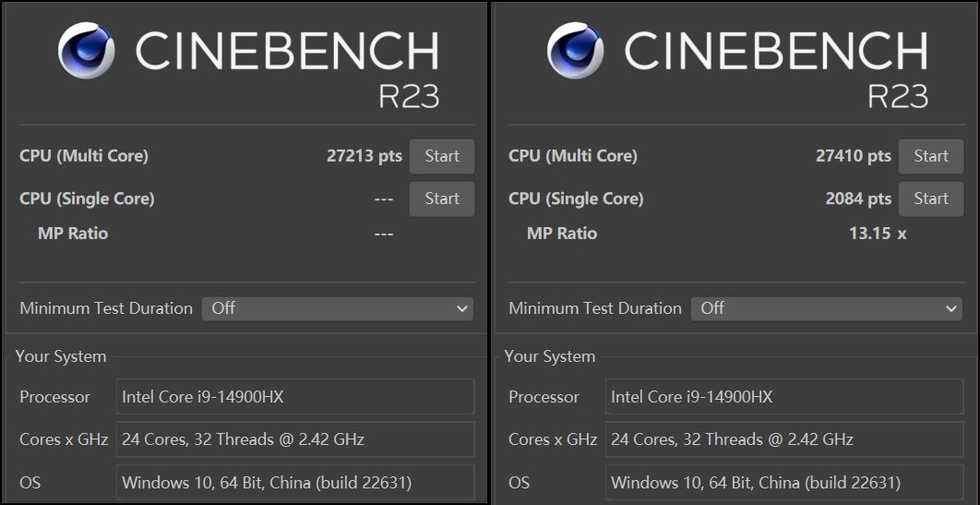Click the Cinebench sphere logo in right window
980x505 pixels.
coord(576,51)
